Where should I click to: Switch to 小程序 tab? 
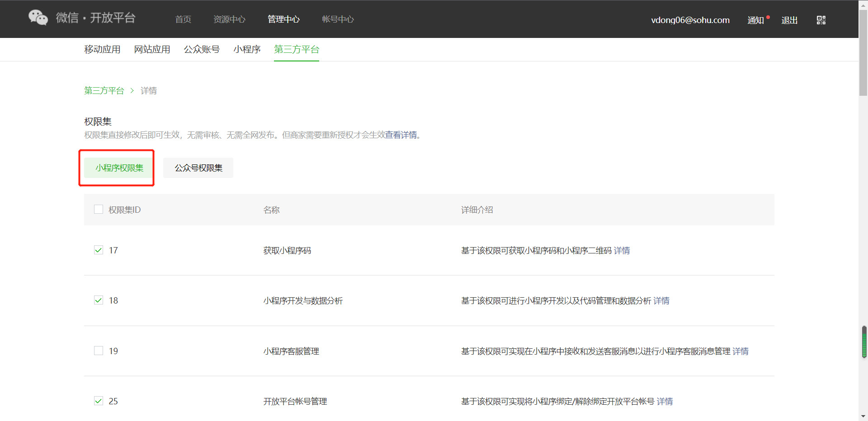pos(247,49)
